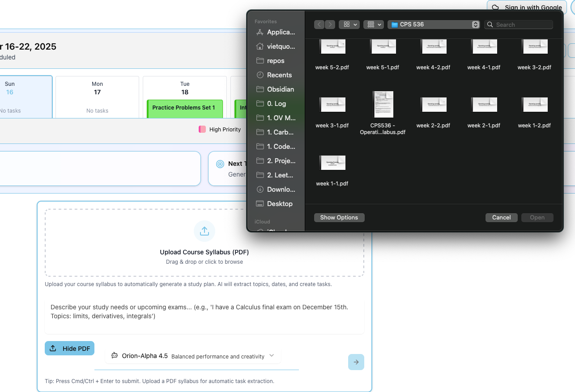Select week 4-1.pdf file
The height and width of the screenshot is (392, 575).
click(484, 55)
